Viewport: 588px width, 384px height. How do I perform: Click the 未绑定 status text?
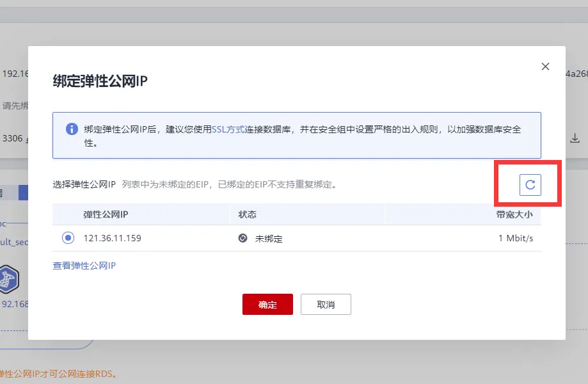pyautogui.click(x=269, y=239)
